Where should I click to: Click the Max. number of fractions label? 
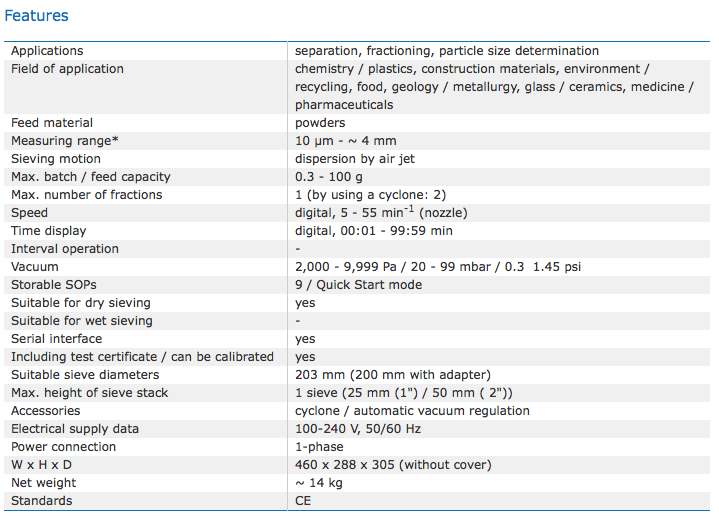click(x=86, y=195)
